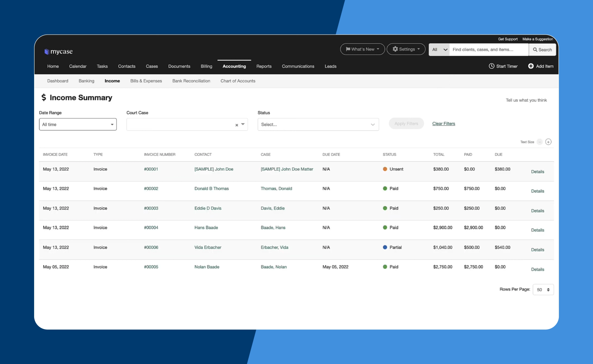Clear the Court Case selection with the x
Image resolution: width=593 pixels, height=364 pixels.
tap(236, 125)
